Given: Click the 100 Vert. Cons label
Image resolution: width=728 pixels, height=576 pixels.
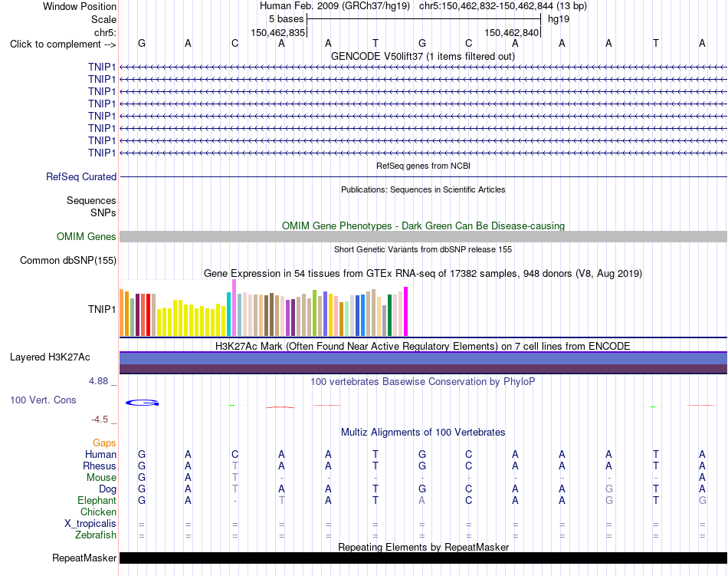Looking at the screenshot, I should [x=43, y=400].
